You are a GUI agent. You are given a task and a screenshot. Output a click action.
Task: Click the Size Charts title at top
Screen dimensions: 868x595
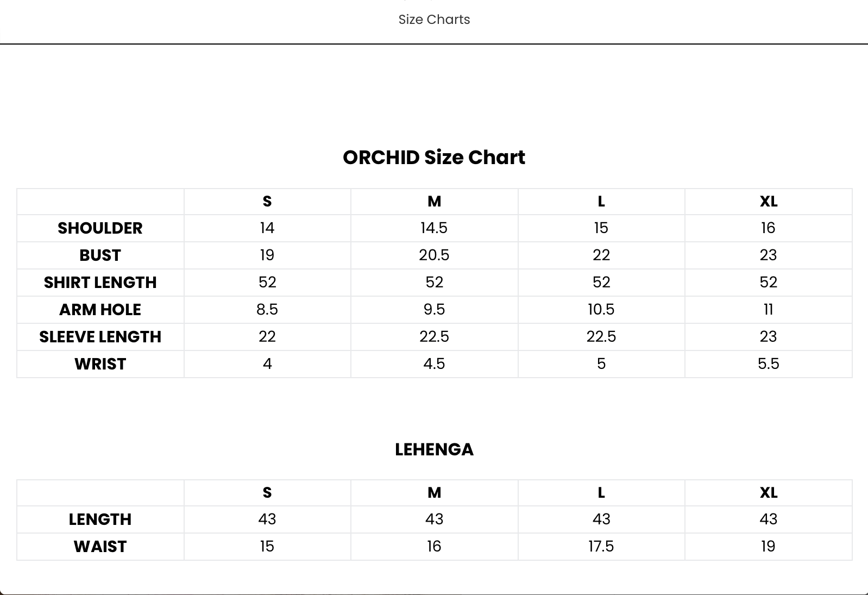pos(434,20)
